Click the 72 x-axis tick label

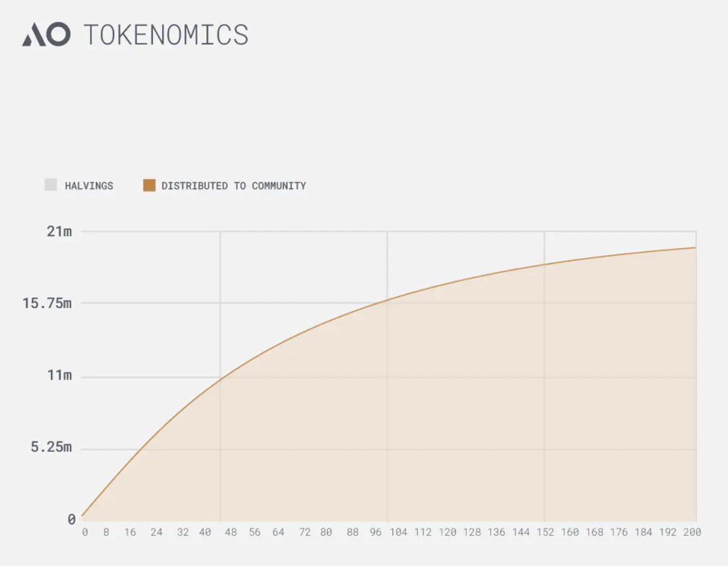pos(305,532)
